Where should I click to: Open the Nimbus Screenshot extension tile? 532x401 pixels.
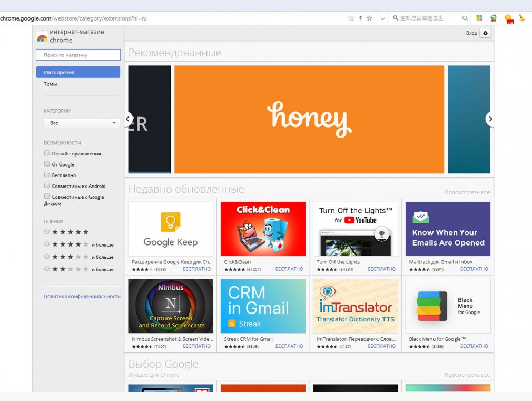coord(171,306)
